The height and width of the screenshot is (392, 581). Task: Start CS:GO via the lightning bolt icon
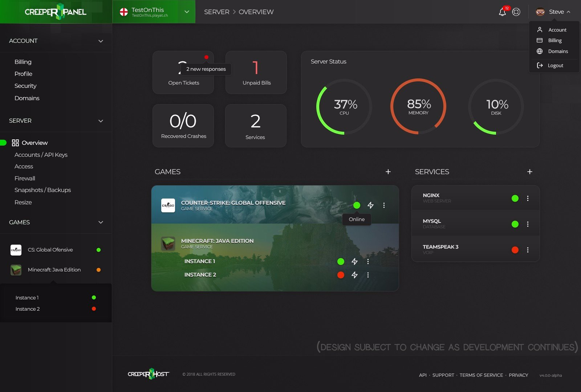(370, 205)
